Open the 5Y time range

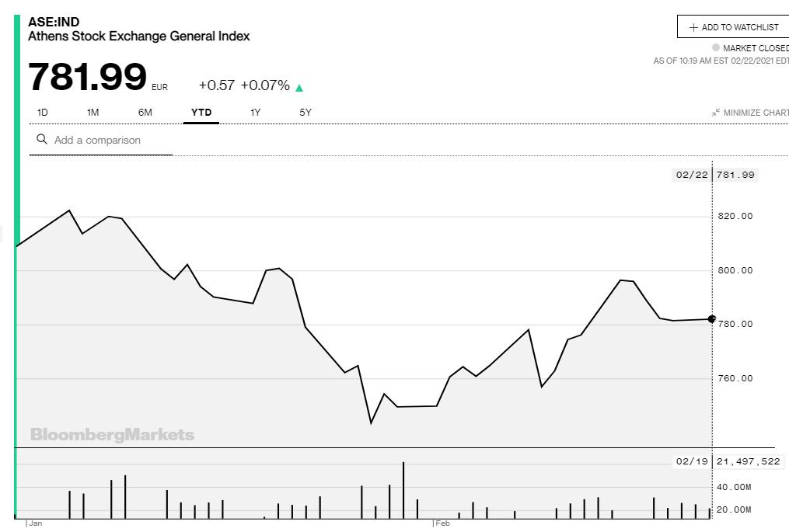tap(305, 113)
